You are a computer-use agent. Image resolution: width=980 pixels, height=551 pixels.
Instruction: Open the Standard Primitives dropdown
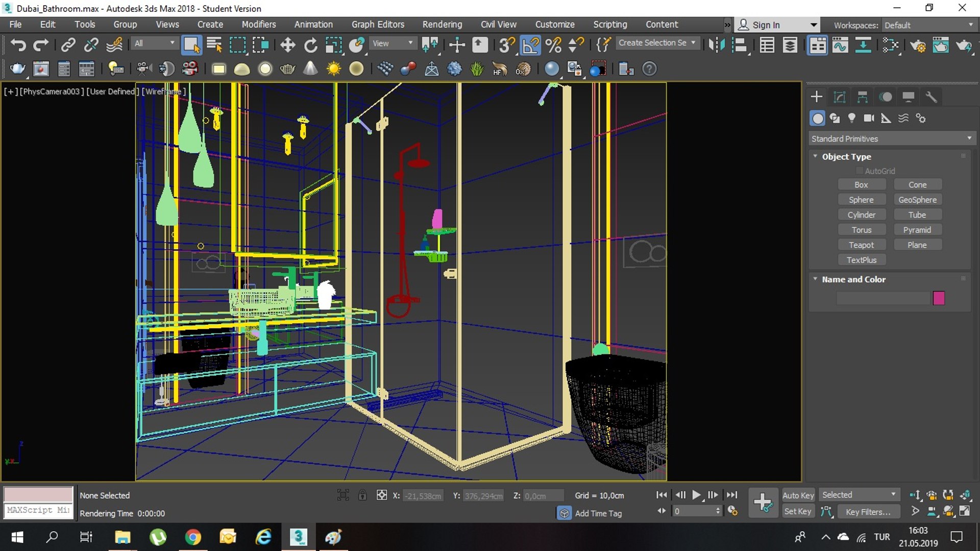tap(892, 138)
